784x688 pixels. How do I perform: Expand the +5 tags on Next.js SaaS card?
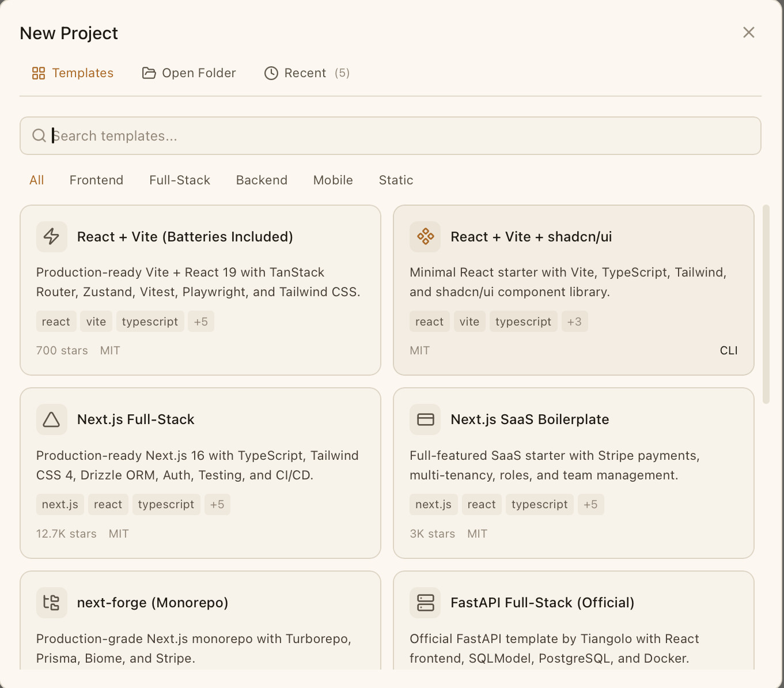(591, 504)
